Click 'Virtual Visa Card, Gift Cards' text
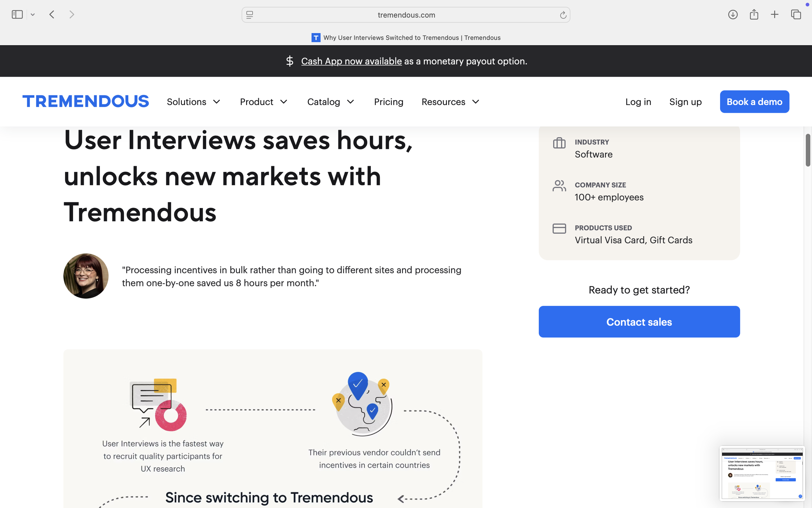Screen dimensions: 812x508 pos(633,240)
